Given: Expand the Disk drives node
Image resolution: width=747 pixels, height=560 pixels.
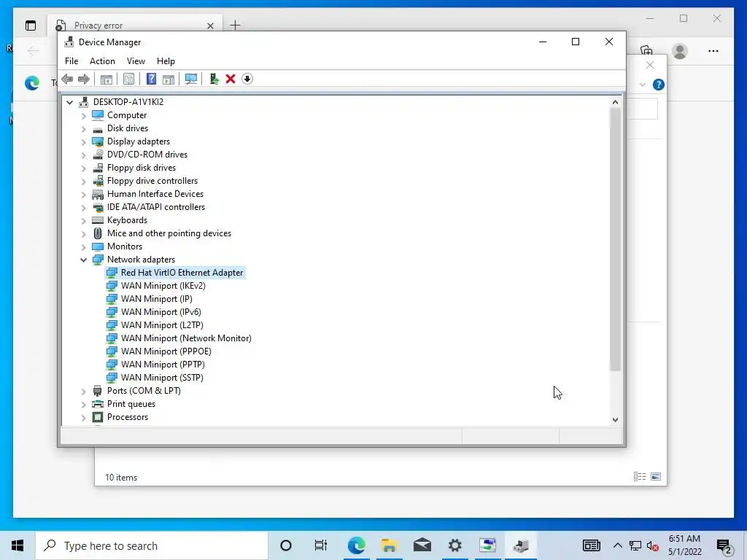Looking at the screenshot, I should (83, 128).
